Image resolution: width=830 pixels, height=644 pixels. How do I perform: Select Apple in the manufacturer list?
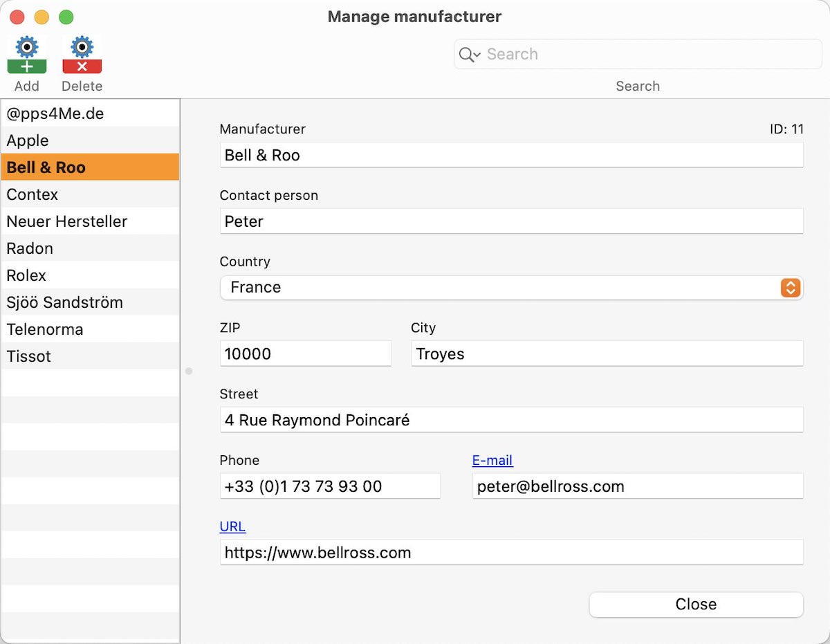[90, 140]
